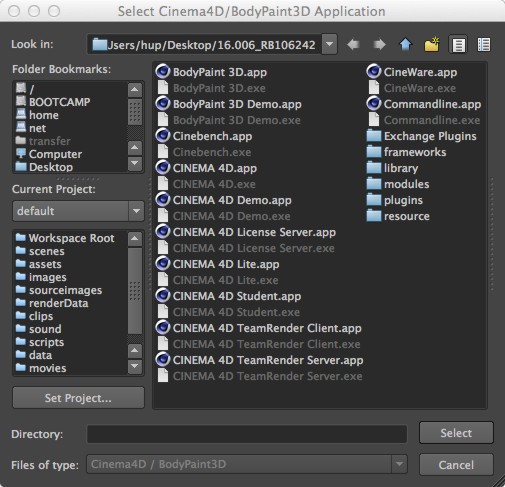Switch to detail view mode icon
Screen dimensions: 505x487
coord(484,44)
